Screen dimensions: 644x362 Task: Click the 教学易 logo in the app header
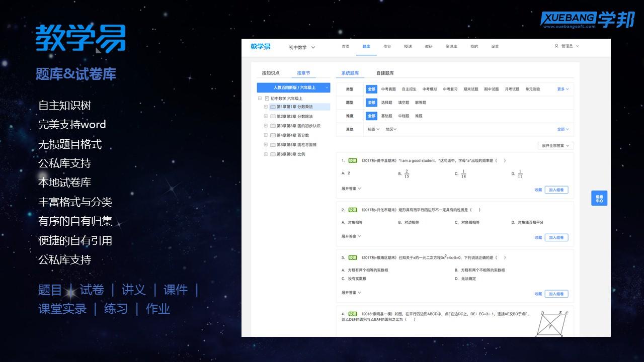[261, 46]
